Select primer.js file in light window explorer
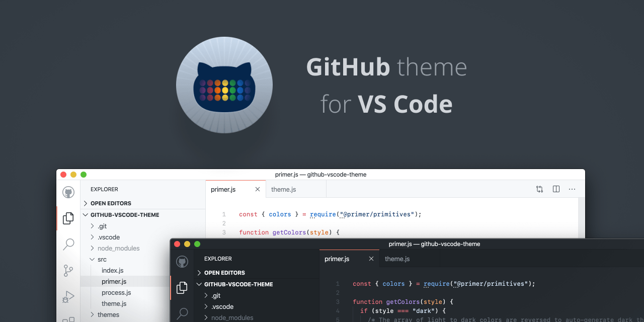This screenshot has width=644, height=322. [x=114, y=281]
